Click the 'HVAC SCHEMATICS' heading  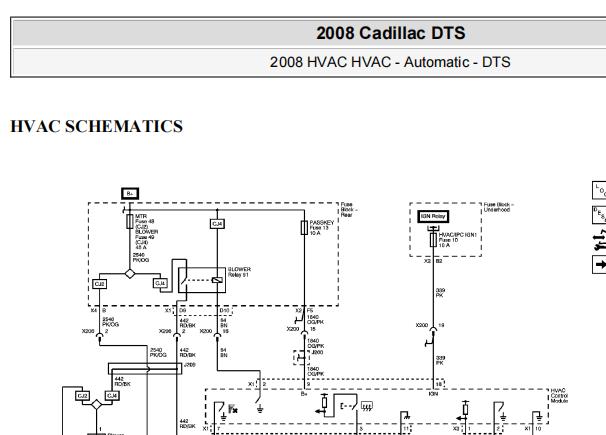(97, 126)
